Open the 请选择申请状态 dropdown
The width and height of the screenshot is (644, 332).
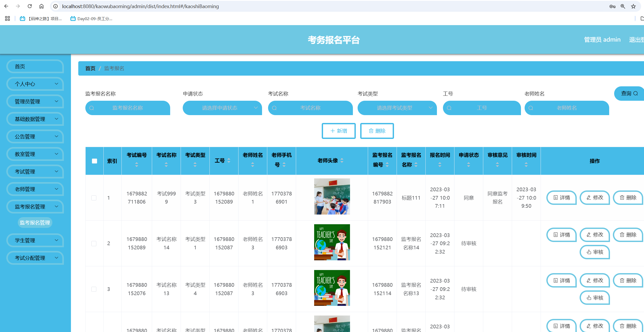click(x=222, y=108)
